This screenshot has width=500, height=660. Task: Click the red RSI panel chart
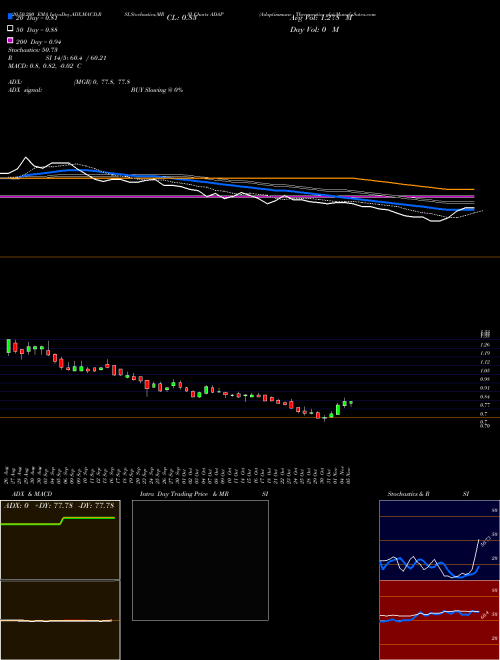[439, 620]
